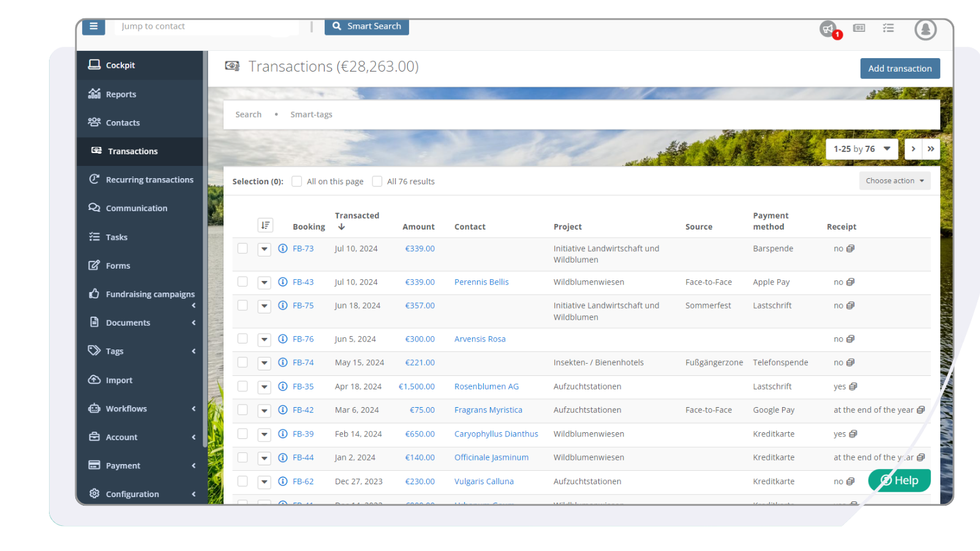Open the announcements megaphone with notification badge
The image size is (980, 551).
click(x=828, y=28)
